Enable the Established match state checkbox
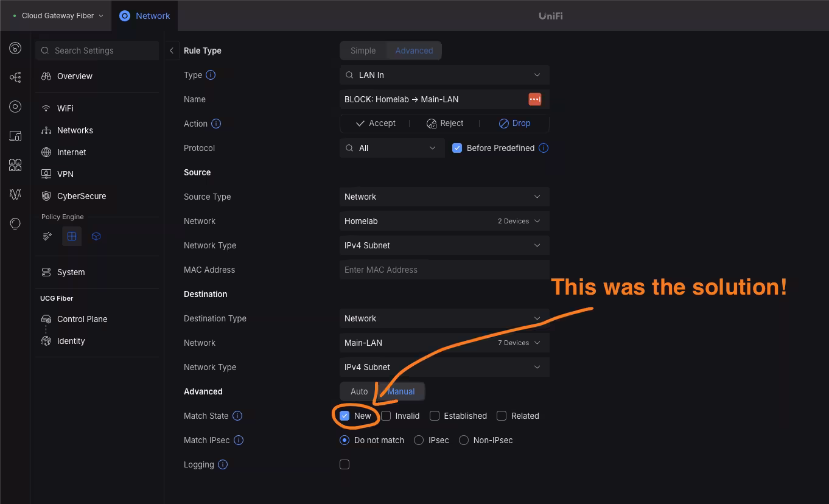The image size is (829, 504). 435,416
